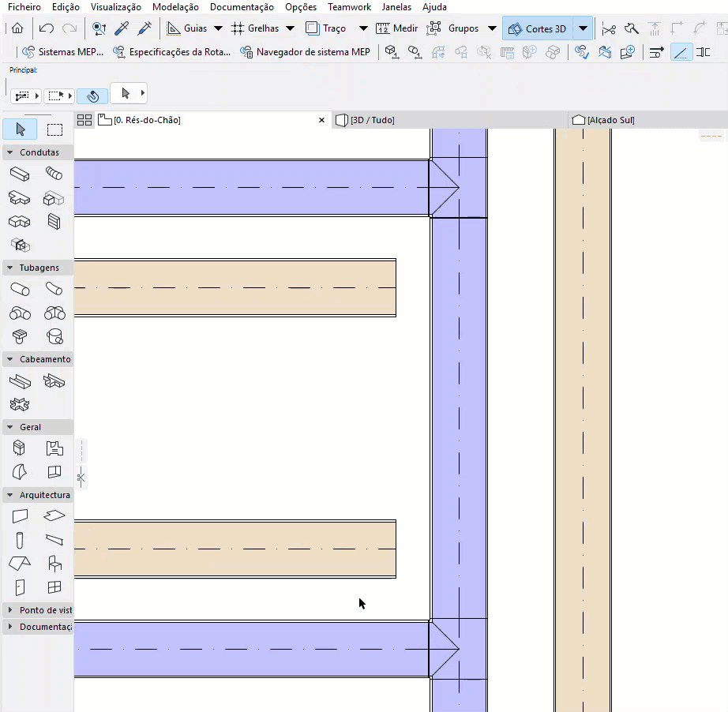The height and width of the screenshot is (712, 728).
Task: Open the Modelação menu
Action: 175,7
